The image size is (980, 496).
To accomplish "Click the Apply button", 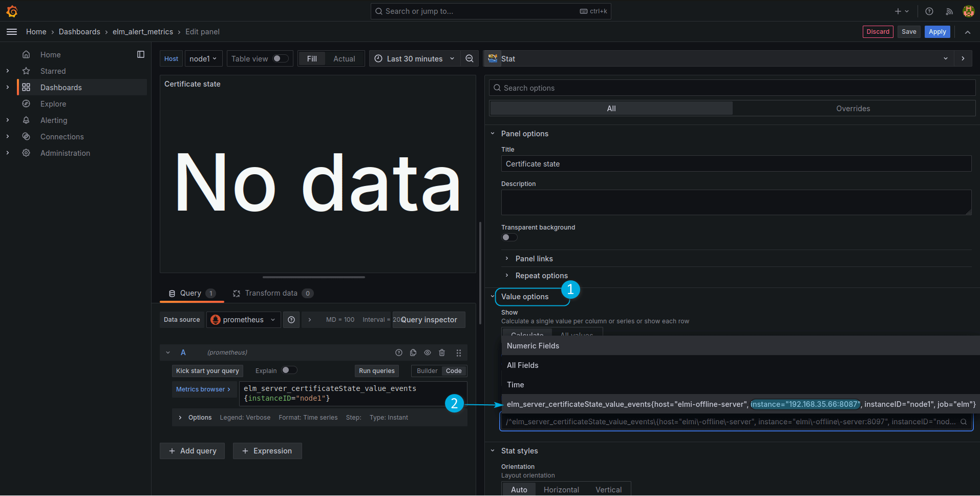I will coord(937,32).
